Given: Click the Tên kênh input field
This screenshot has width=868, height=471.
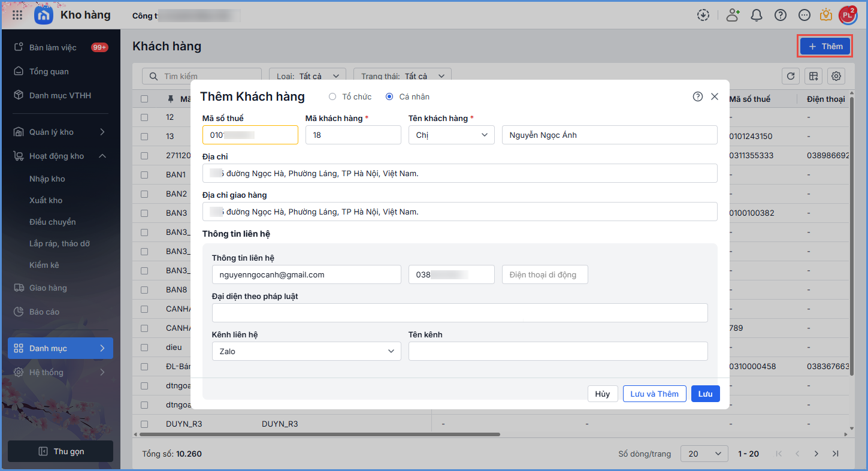Looking at the screenshot, I should (x=558, y=351).
